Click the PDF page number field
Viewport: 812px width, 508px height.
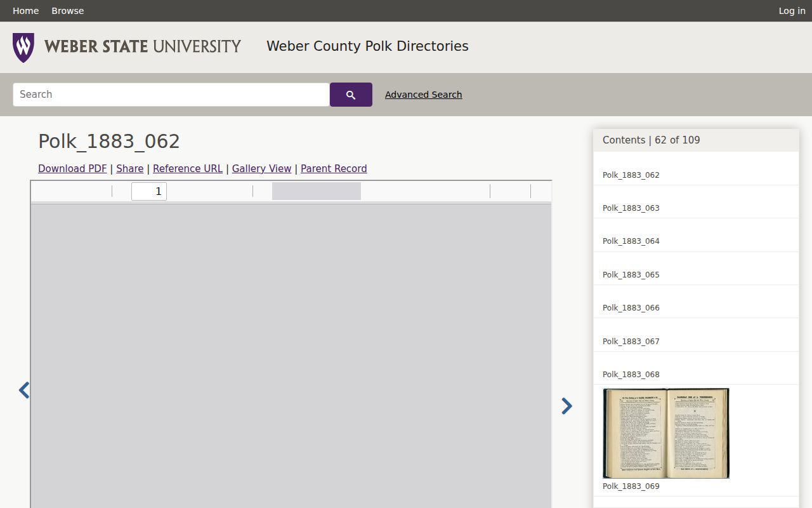(x=149, y=191)
